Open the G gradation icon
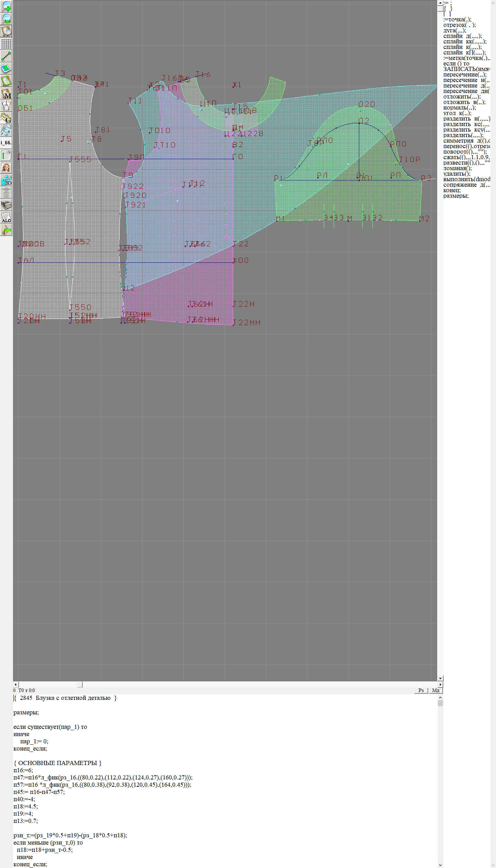The height and width of the screenshot is (868, 496). tap(6, 118)
